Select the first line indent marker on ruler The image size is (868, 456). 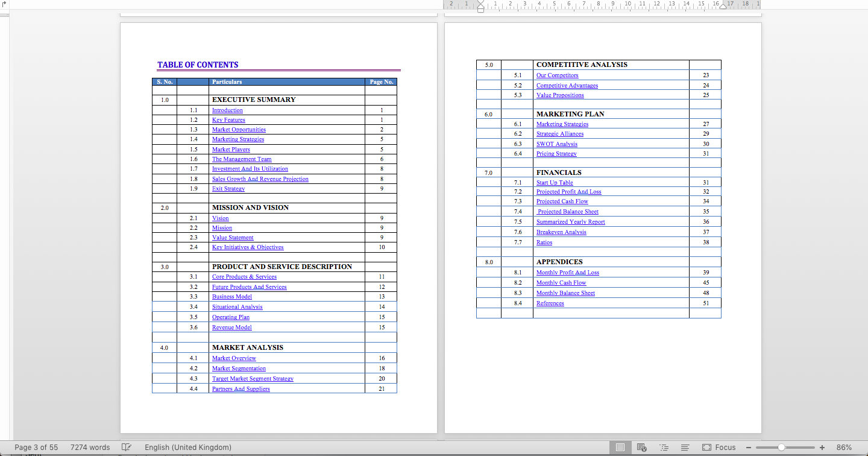click(x=480, y=2)
